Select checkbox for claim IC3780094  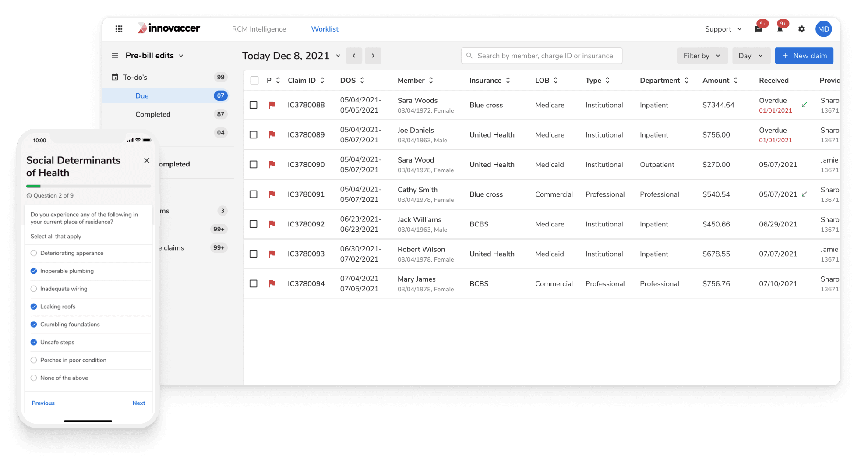[253, 283]
